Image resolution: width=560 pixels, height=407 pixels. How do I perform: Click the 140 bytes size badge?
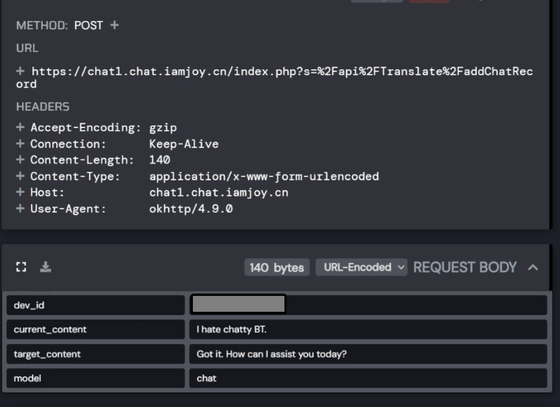tap(277, 267)
